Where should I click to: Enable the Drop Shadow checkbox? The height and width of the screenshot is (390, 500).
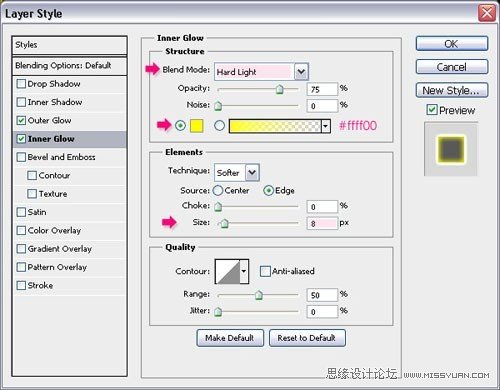(x=21, y=84)
